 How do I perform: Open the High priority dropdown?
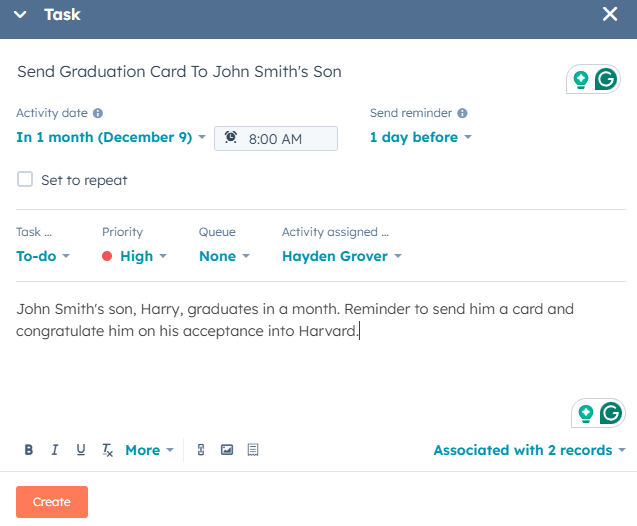[135, 256]
